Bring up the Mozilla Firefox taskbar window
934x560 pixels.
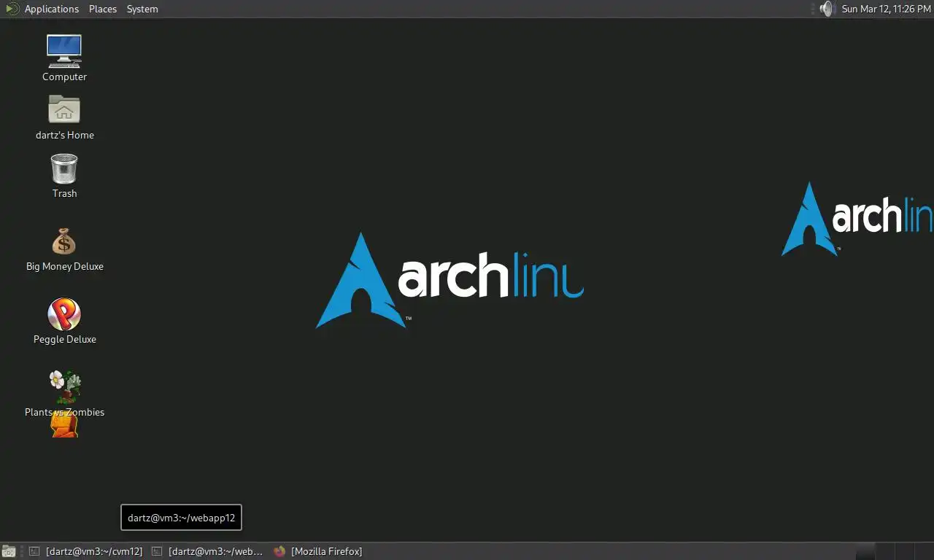(x=318, y=551)
